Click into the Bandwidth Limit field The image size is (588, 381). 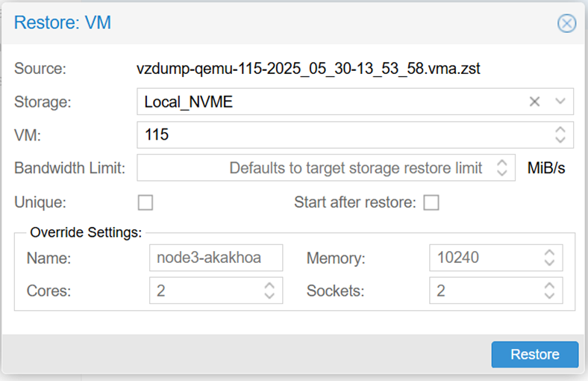tap(313, 168)
